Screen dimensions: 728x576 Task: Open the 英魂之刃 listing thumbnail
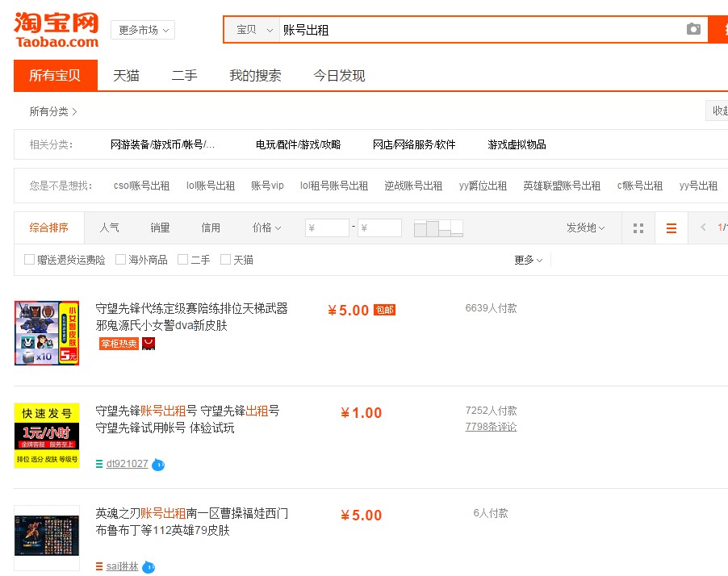47,538
